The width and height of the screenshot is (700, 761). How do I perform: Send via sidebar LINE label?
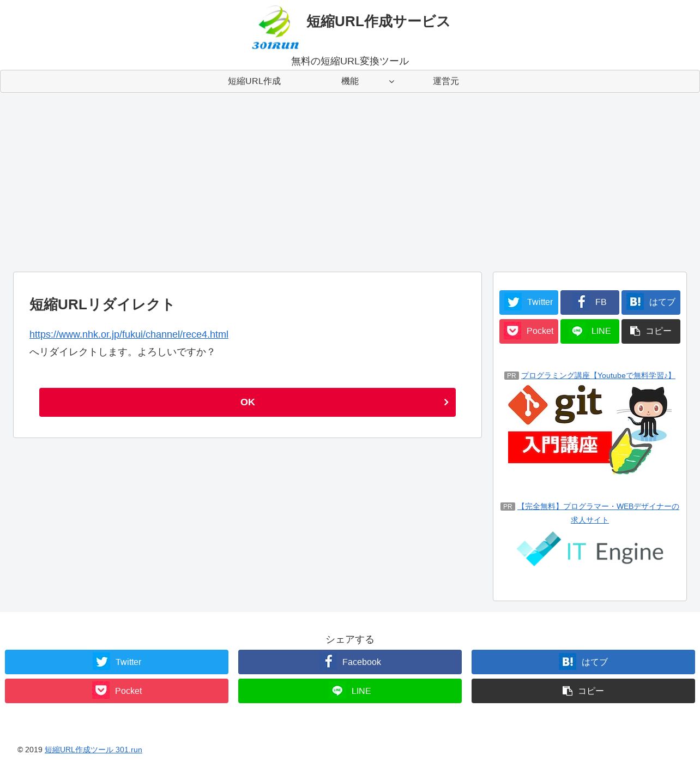[x=601, y=331]
